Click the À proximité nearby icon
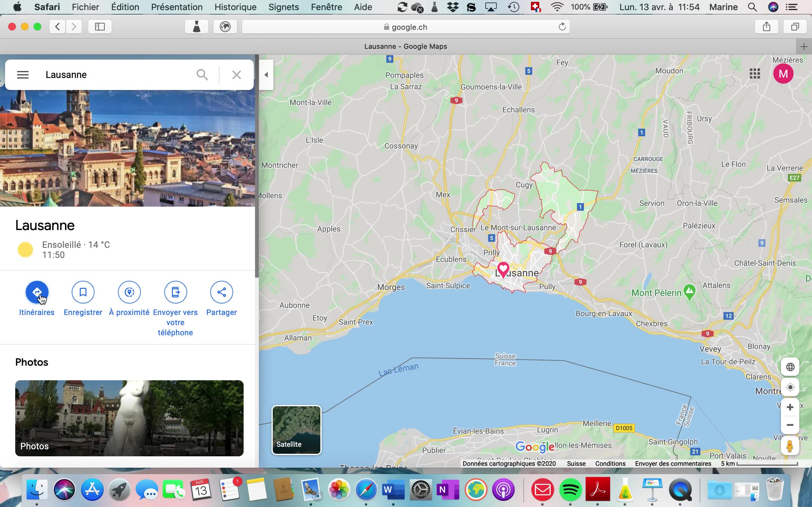The image size is (812, 507). click(129, 292)
